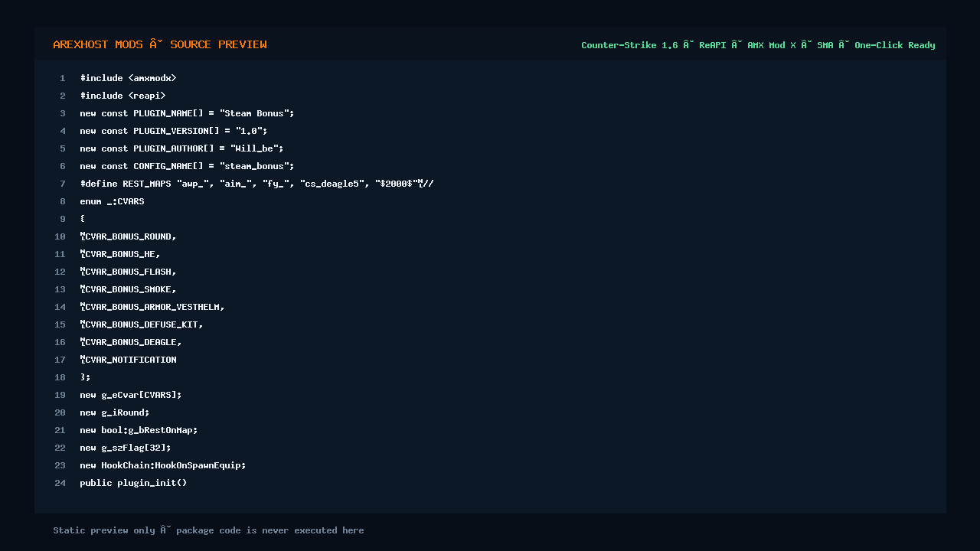Select the #include <amxmodx> line
980x551 pixels.
tap(128, 78)
